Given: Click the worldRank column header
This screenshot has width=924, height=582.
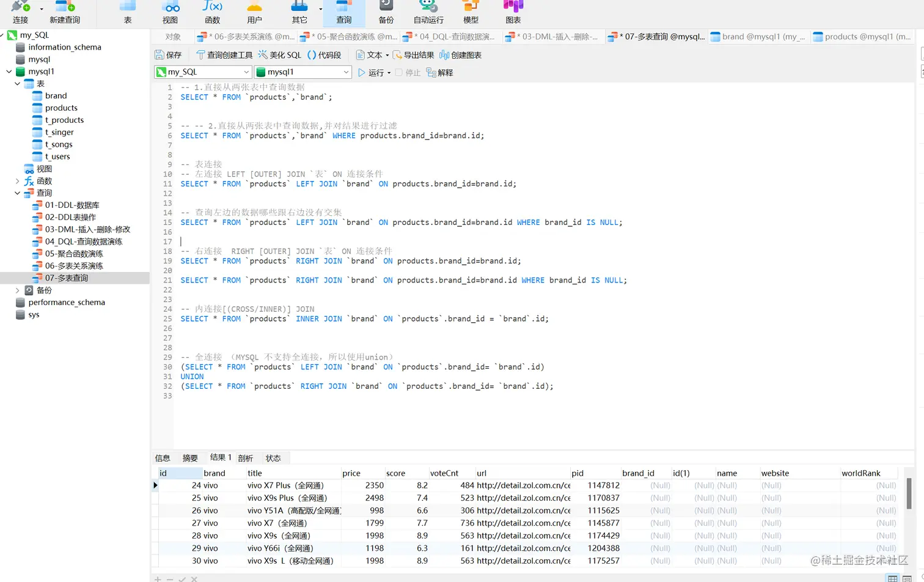Looking at the screenshot, I should pos(868,473).
